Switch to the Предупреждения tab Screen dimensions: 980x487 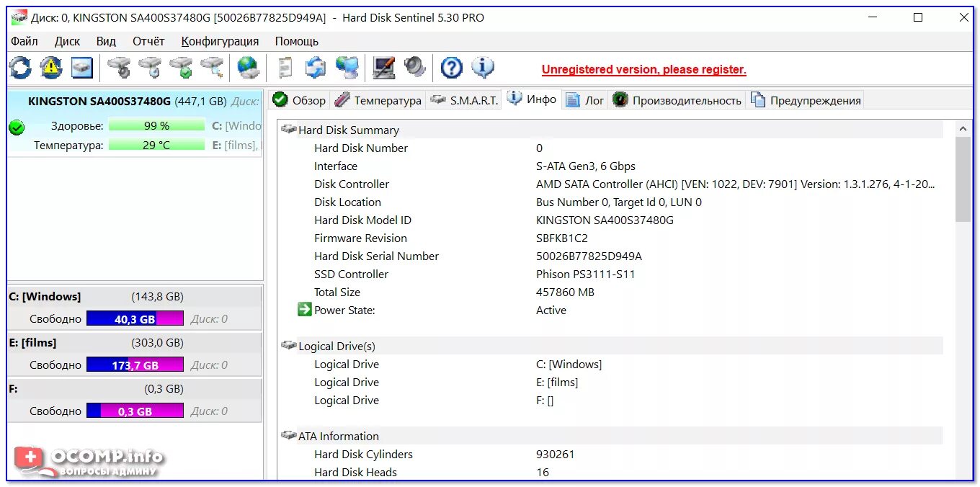pyautogui.click(x=805, y=100)
